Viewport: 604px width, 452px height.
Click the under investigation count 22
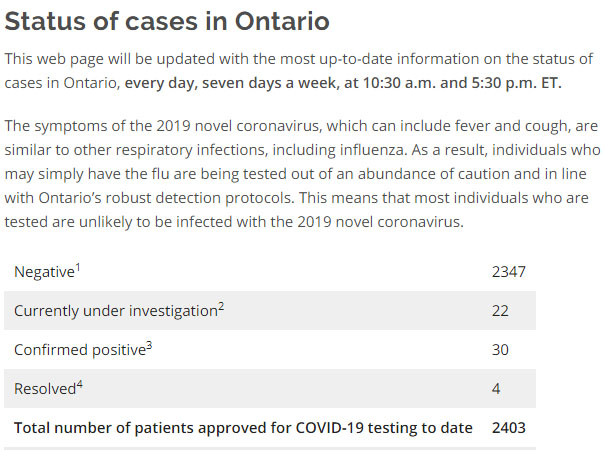(500, 311)
